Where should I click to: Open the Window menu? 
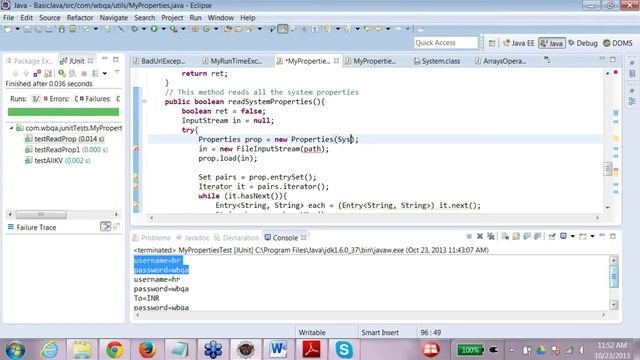coord(220,18)
